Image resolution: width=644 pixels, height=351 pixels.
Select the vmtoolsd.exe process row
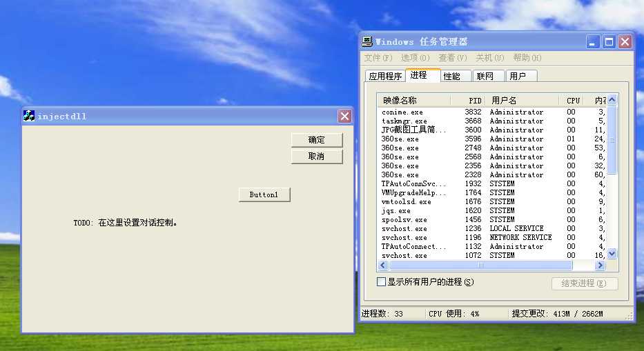(492, 202)
